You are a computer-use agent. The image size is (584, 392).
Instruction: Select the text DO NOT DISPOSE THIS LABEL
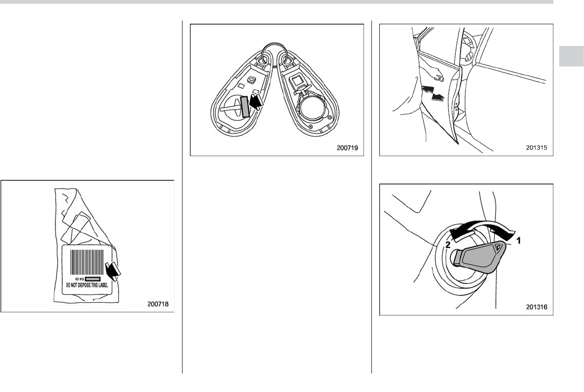point(87,285)
